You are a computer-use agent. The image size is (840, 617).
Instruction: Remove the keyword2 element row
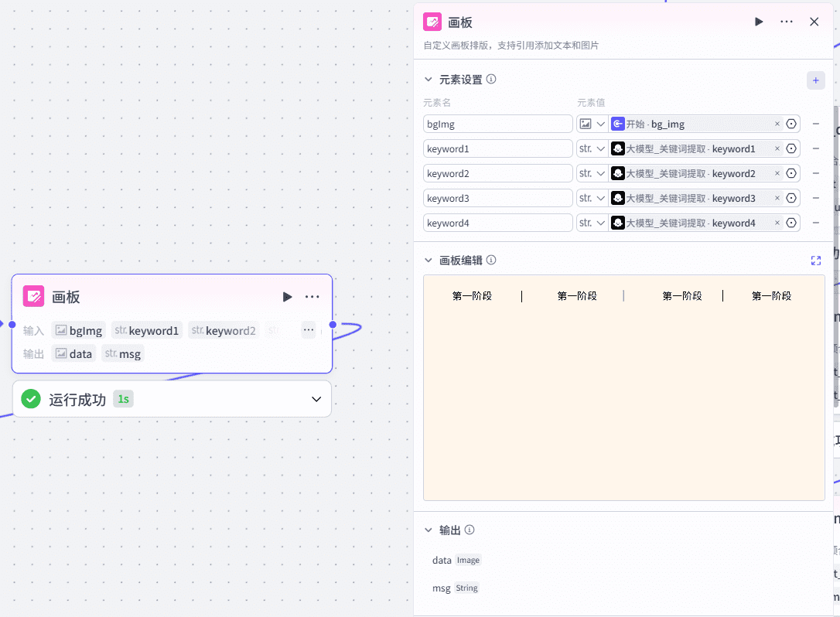(x=815, y=173)
